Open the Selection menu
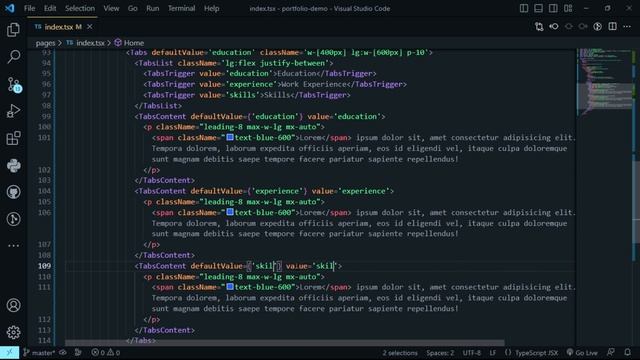 (x=80, y=8)
